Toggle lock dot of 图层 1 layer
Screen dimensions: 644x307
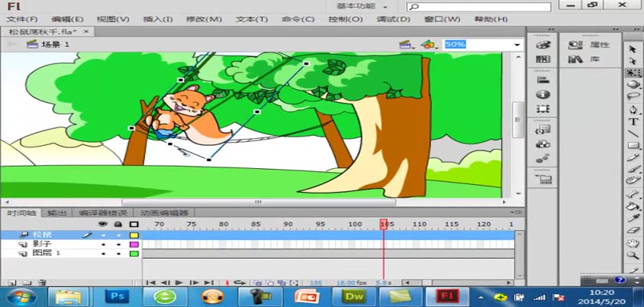(118, 254)
